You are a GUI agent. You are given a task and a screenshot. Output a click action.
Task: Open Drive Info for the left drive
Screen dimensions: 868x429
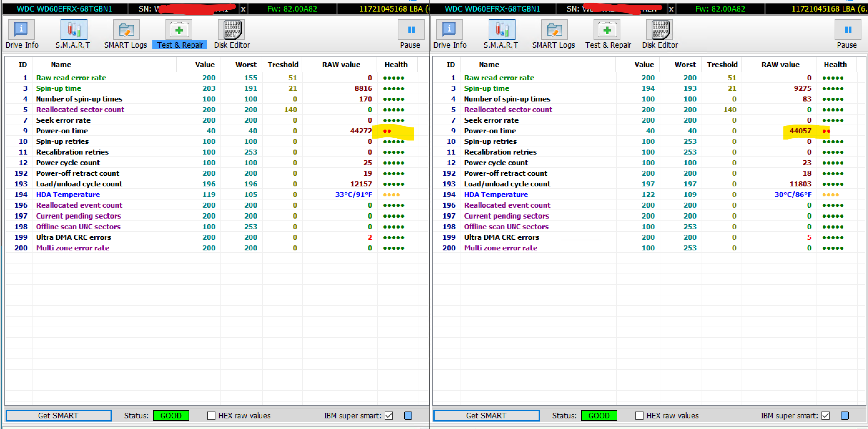click(21, 33)
